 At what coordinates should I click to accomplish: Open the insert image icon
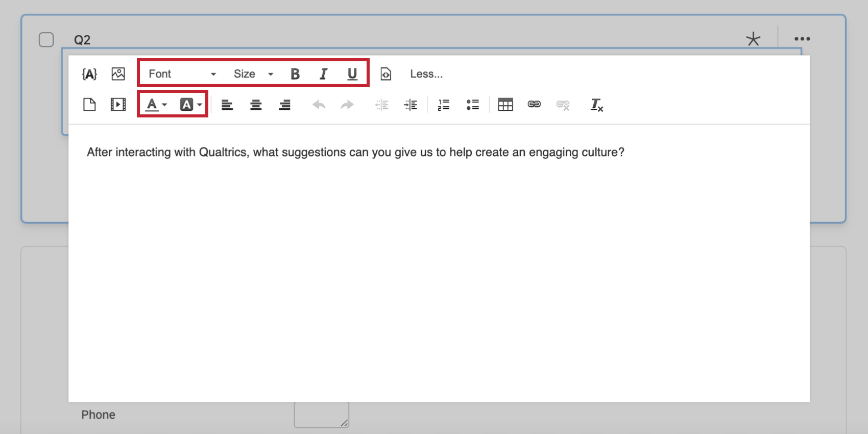(x=118, y=74)
